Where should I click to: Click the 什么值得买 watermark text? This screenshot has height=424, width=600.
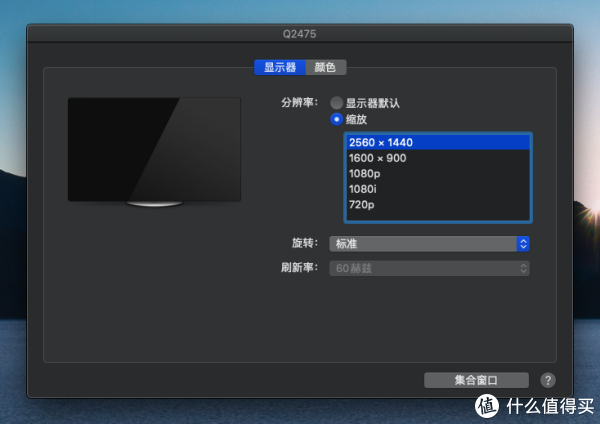tap(548, 406)
